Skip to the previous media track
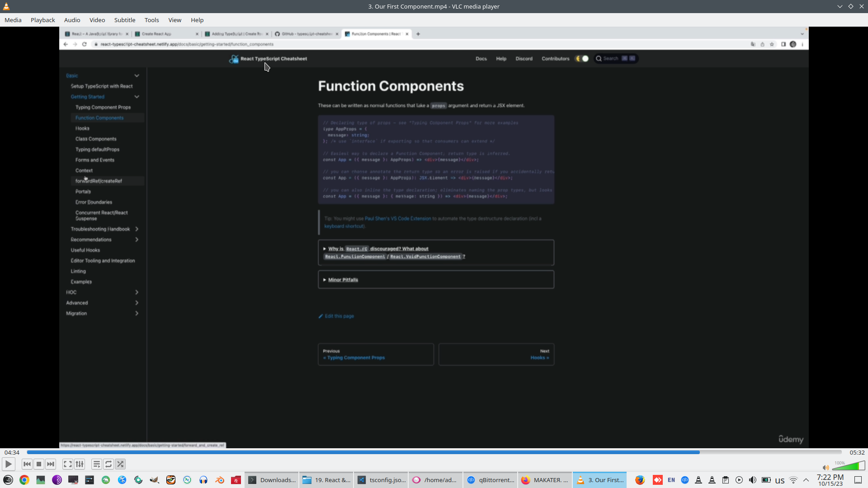 point(27,464)
